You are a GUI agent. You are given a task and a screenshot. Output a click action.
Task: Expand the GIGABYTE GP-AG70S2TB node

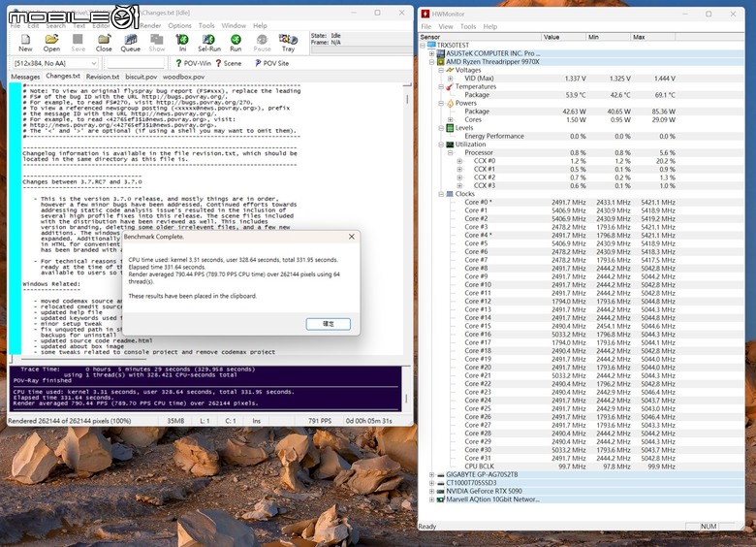pyautogui.click(x=432, y=474)
